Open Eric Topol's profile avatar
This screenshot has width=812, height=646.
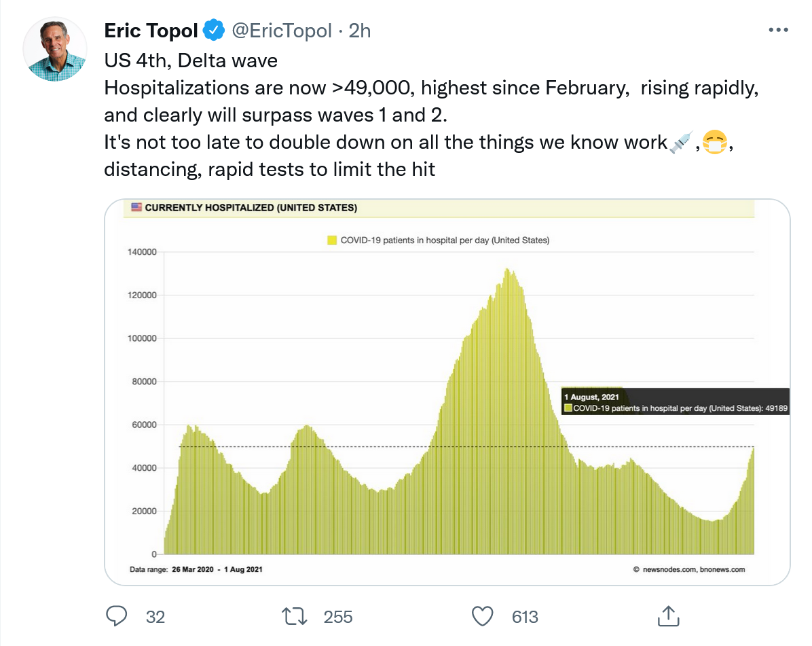point(55,50)
